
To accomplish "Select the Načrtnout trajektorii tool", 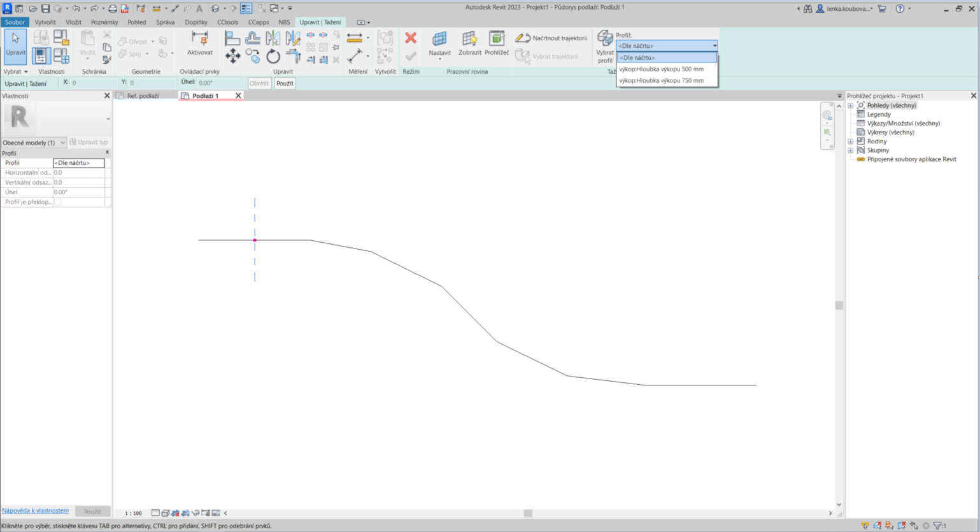I will click(551, 38).
